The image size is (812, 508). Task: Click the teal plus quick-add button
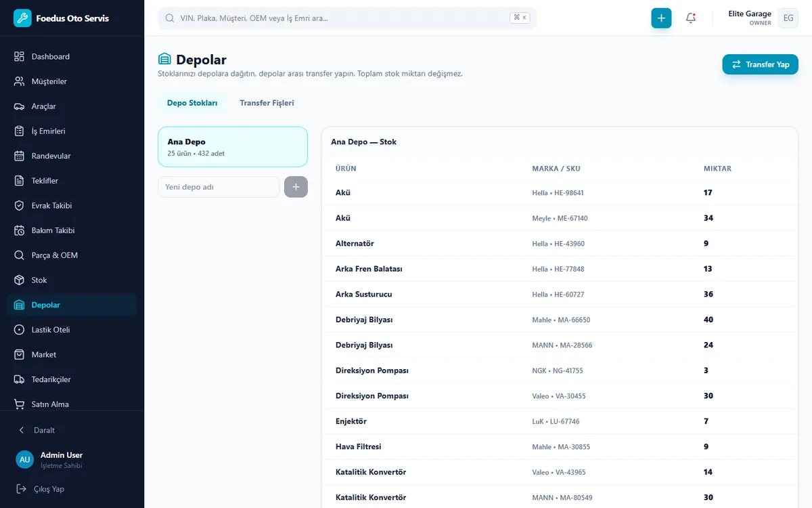click(x=662, y=18)
